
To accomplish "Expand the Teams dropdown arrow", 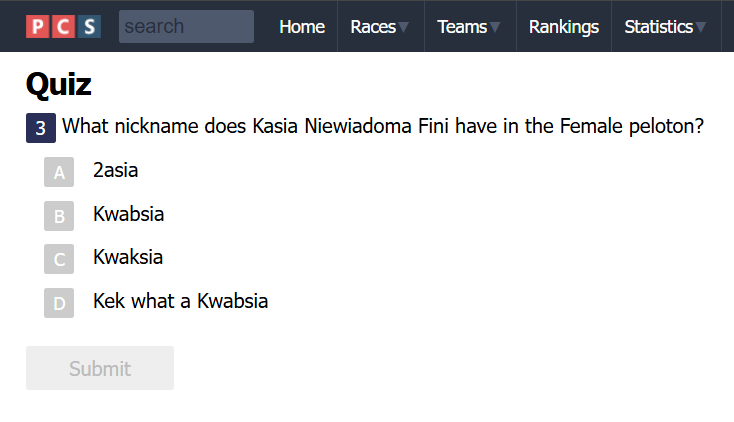I will [x=495, y=28].
